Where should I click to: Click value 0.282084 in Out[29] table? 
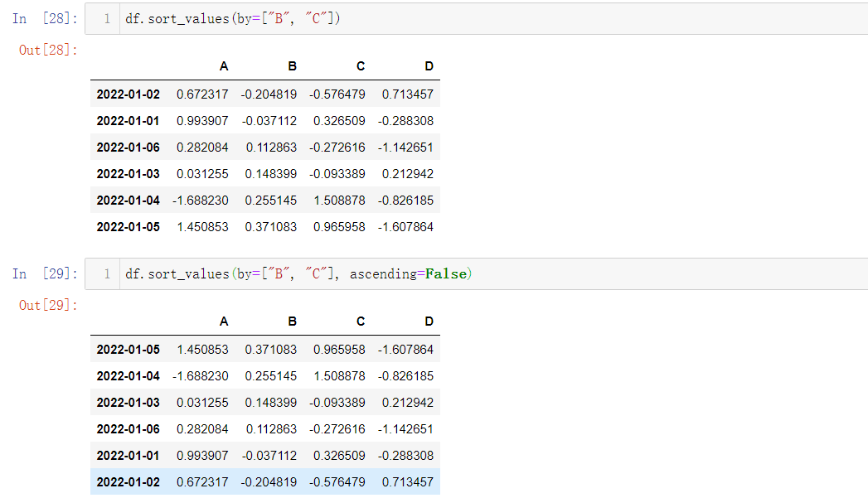click(202, 429)
